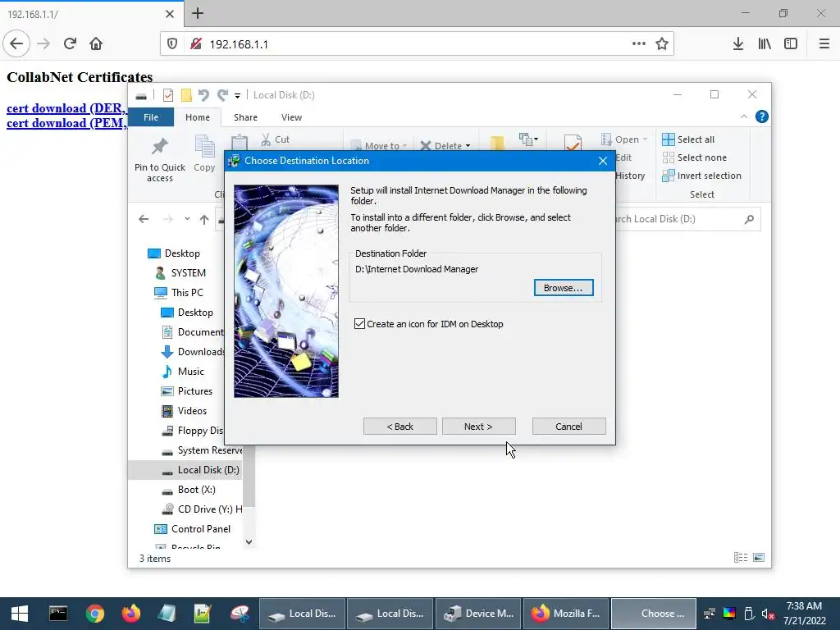
Task: Click the Browse... button in the setup dialog
Action: click(564, 288)
